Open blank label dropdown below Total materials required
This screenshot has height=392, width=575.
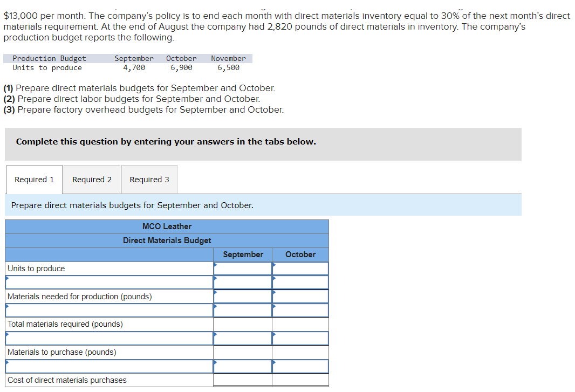pyautogui.click(x=109, y=338)
